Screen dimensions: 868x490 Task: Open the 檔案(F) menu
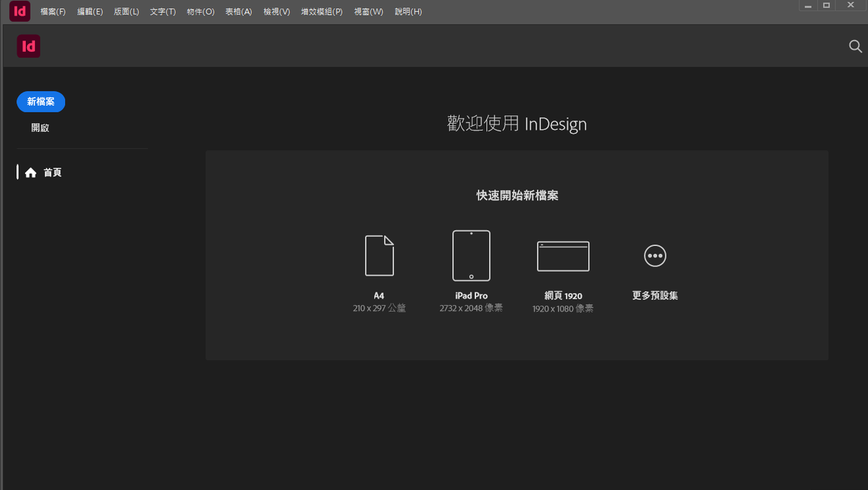[x=53, y=12]
